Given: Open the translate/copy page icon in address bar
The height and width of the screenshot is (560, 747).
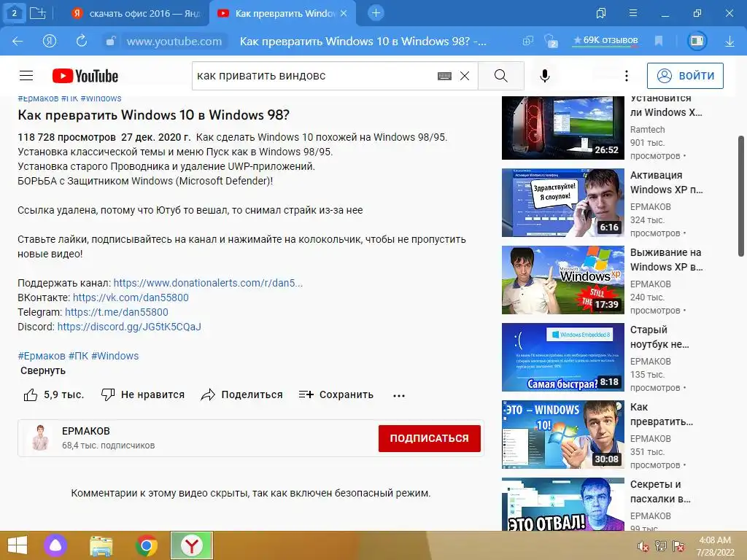Looking at the screenshot, I should point(528,42).
